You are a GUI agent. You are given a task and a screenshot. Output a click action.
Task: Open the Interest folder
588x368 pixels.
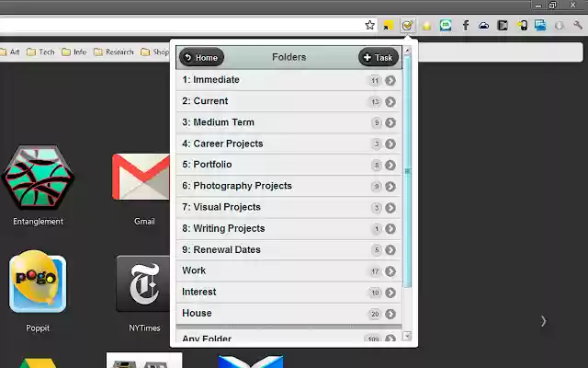pyautogui.click(x=288, y=293)
